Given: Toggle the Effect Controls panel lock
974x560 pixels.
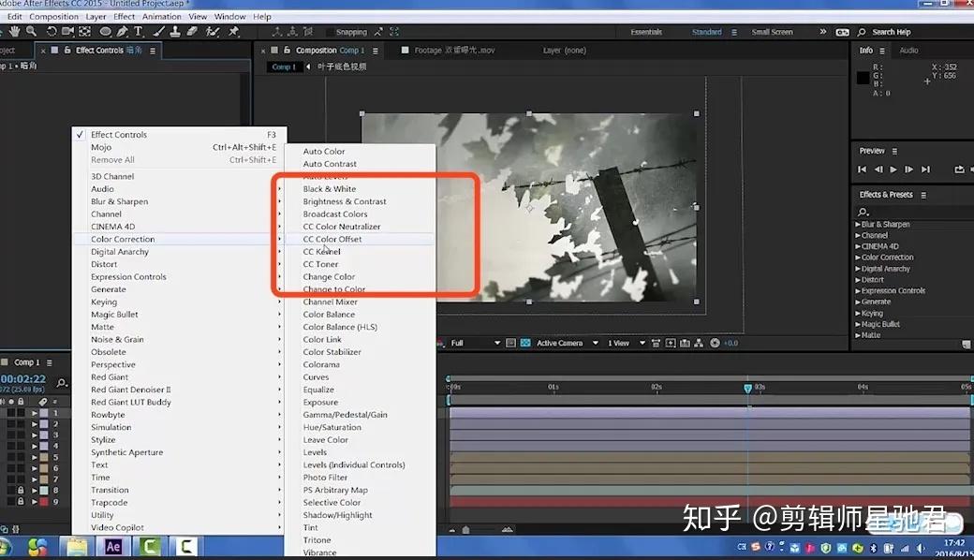Looking at the screenshot, I should pos(67,51).
